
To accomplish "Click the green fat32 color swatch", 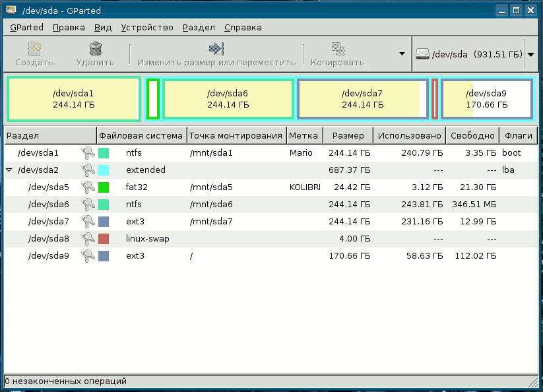I will (x=104, y=187).
